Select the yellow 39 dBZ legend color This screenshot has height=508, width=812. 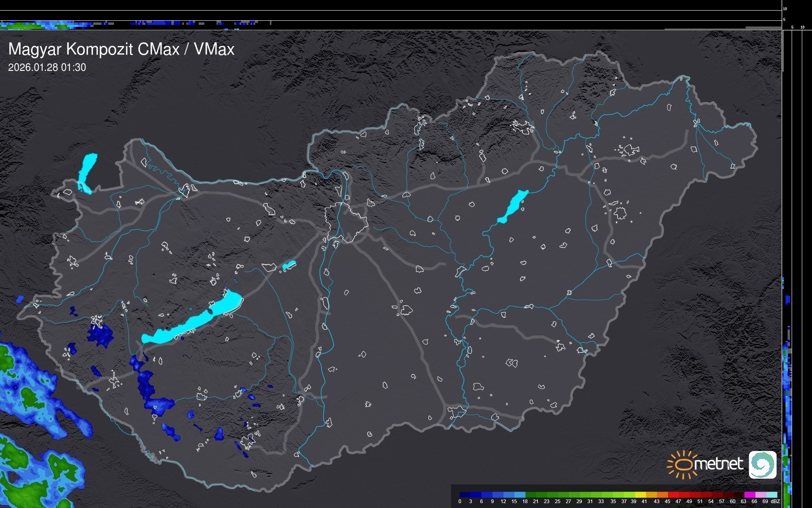(x=640, y=495)
